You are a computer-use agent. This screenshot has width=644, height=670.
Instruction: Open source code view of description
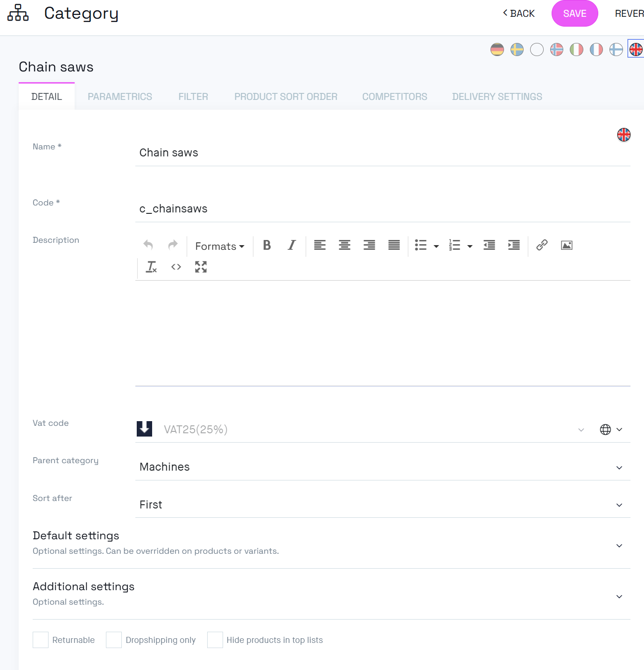pyautogui.click(x=176, y=267)
